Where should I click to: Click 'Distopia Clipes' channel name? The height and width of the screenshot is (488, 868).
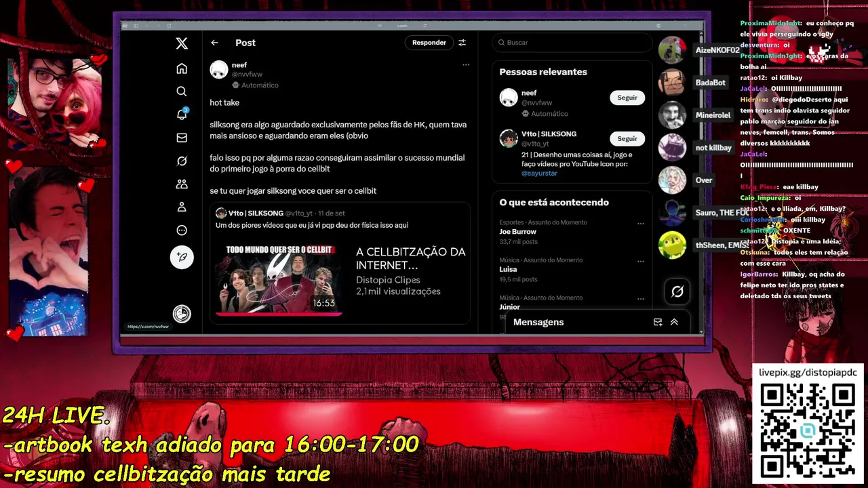point(388,280)
